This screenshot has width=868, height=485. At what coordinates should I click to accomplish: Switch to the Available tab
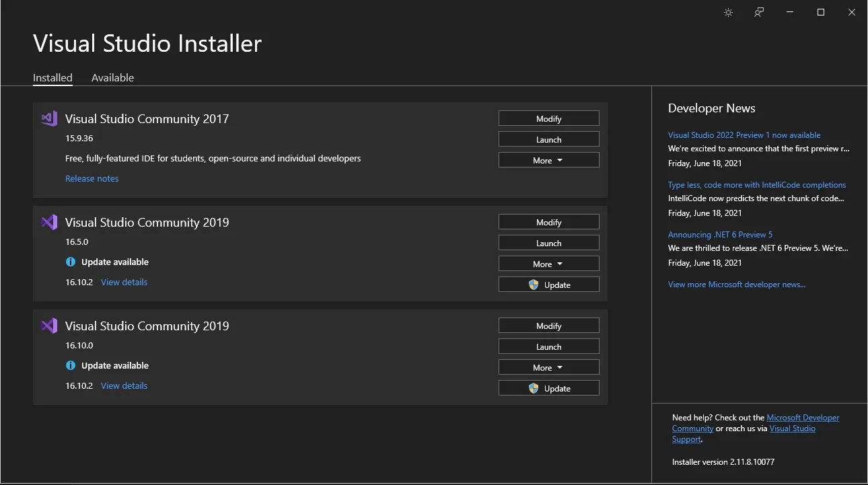tap(112, 77)
